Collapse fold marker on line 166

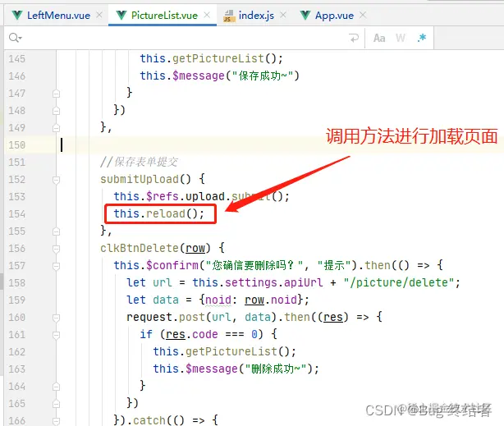tap(57, 421)
